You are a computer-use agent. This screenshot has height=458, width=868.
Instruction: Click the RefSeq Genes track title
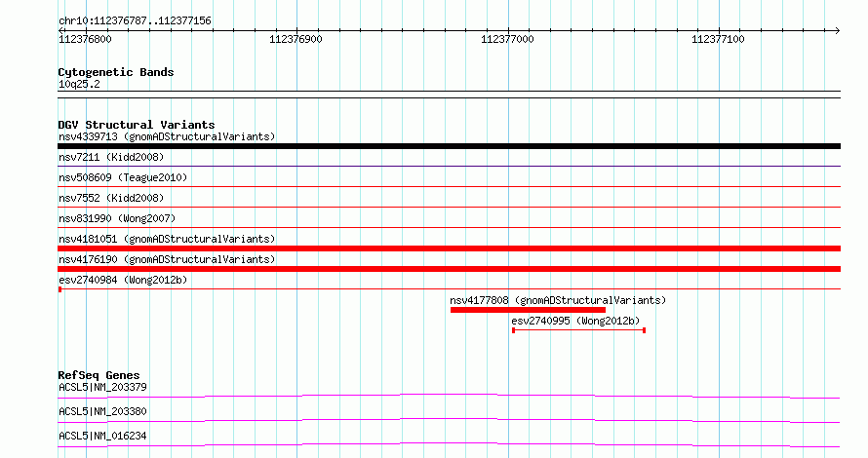pos(99,375)
